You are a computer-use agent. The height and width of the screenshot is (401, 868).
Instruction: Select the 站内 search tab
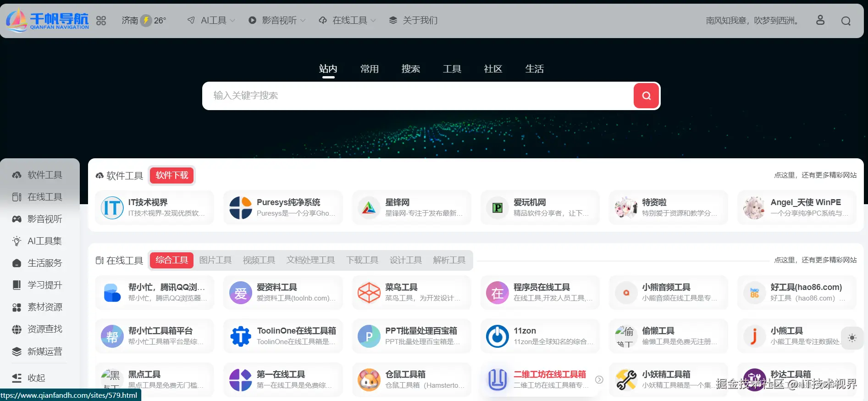pyautogui.click(x=328, y=69)
